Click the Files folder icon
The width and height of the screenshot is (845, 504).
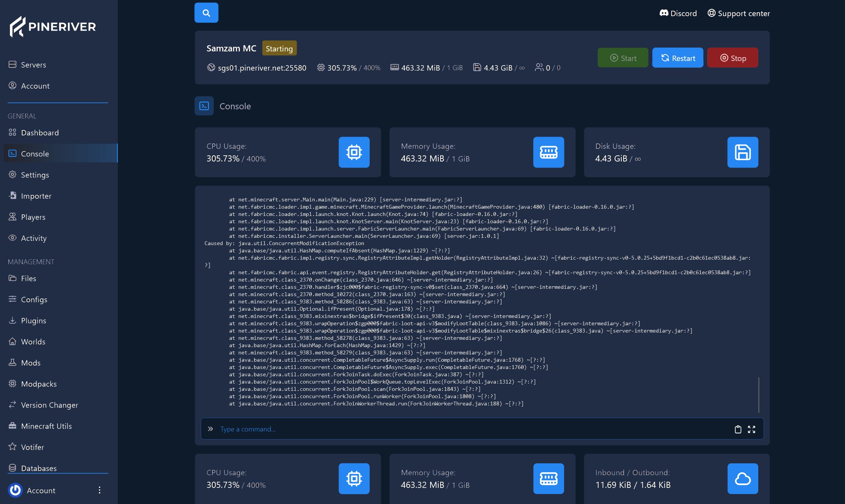13,278
